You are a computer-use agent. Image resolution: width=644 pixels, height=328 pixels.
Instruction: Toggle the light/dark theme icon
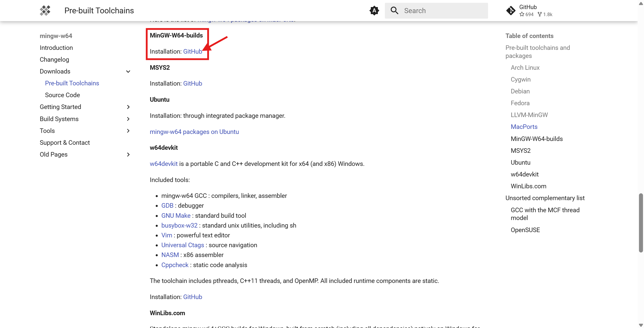[374, 11]
